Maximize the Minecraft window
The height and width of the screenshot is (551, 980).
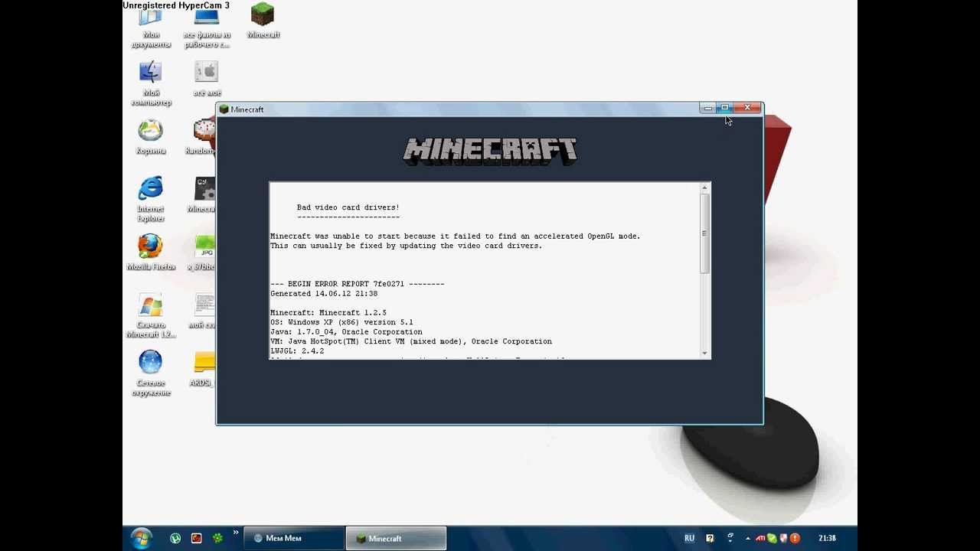(x=725, y=108)
